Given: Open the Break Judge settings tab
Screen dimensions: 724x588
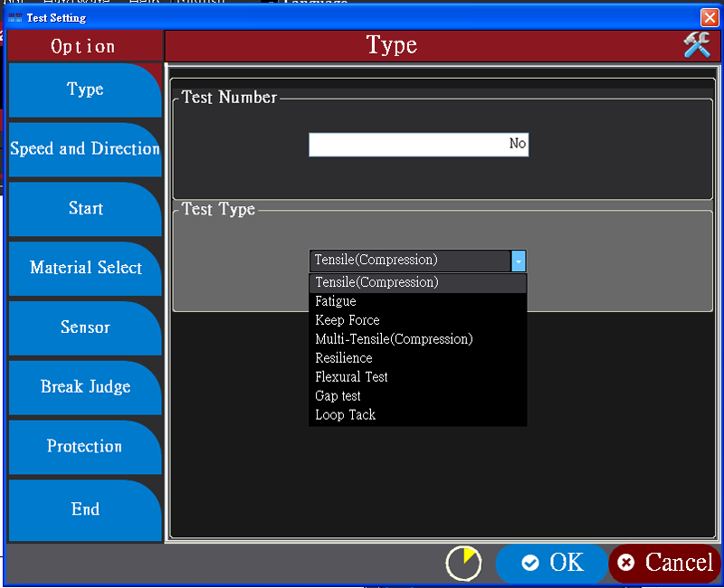Looking at the screenshot, I should pyautogui.click(x=85, y=387).
